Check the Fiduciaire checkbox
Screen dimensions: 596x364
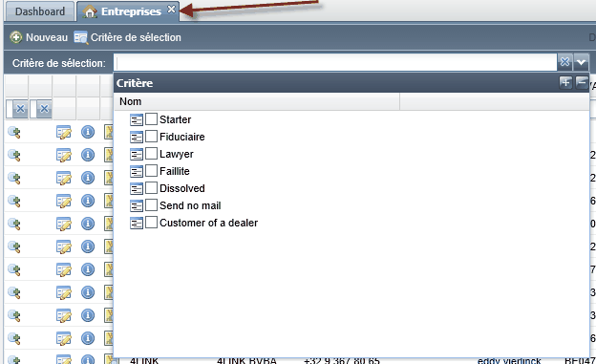151,137
